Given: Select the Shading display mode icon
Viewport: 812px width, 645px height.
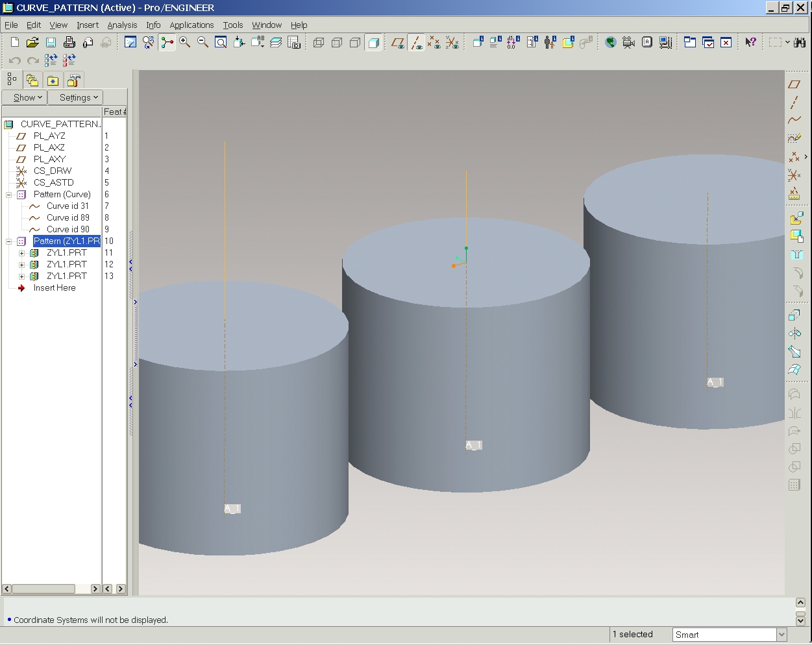Looking at the screenshot, I should coord(373,43).
